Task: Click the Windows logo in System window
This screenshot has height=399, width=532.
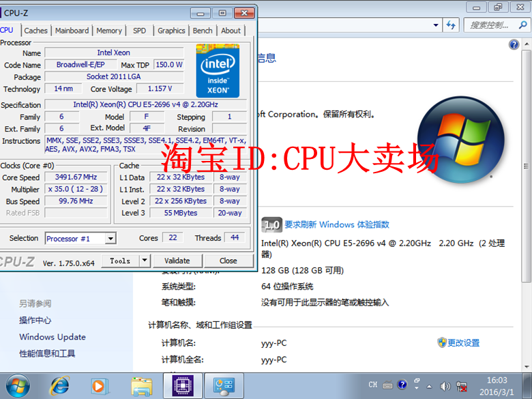Action: tap(461, 139)
